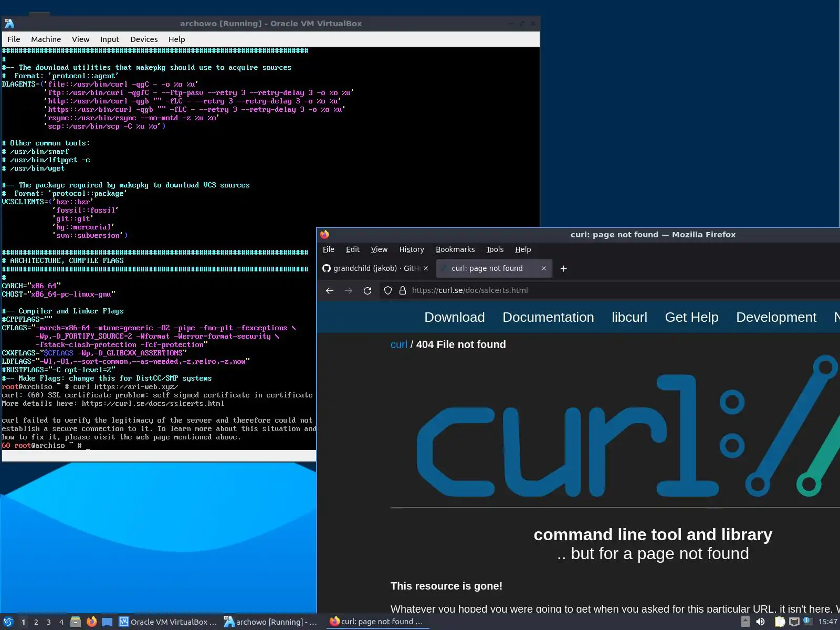Image resolution: width=840 pixels, height=630 pixels.
Task: Click the tracking protection shield icon
Action: 388,290
